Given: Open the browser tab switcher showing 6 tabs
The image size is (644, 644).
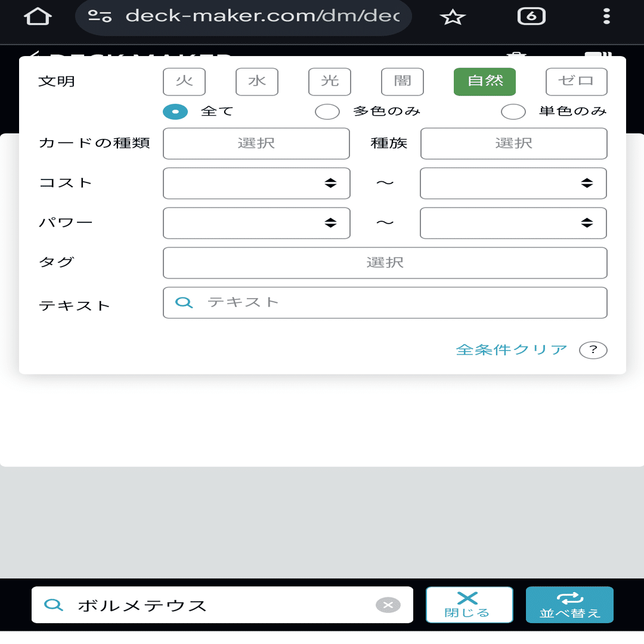Looking at the screenshot, I should pos(531,16).
